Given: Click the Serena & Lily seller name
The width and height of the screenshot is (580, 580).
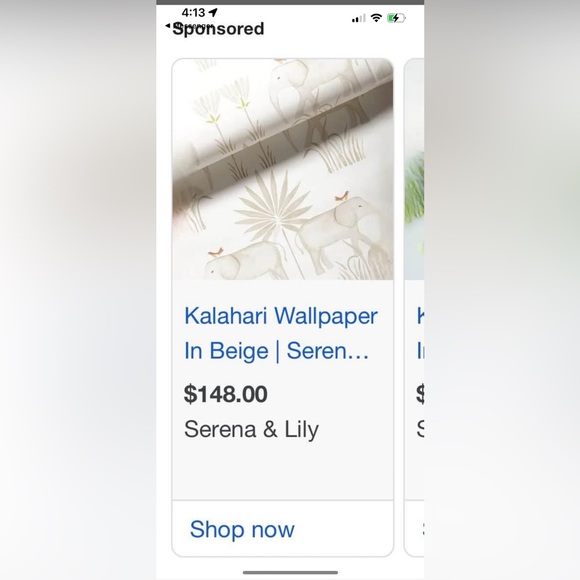Looking at the screenshot, I should pos(251,429).
